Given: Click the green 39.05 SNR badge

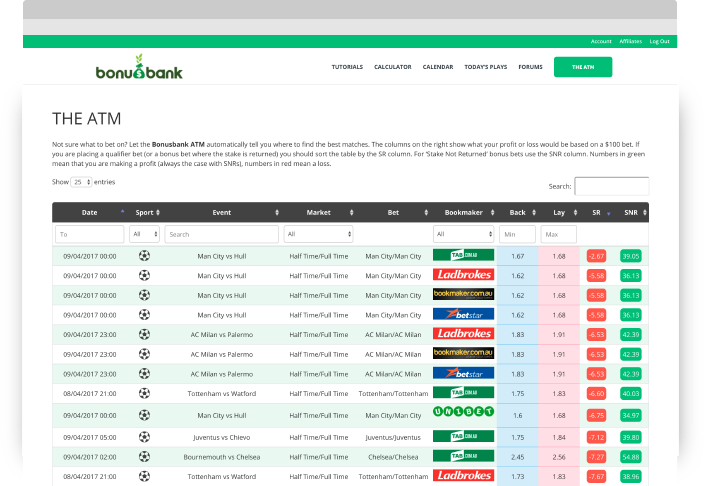Looking at the screenshot, I should coord(631,256).
